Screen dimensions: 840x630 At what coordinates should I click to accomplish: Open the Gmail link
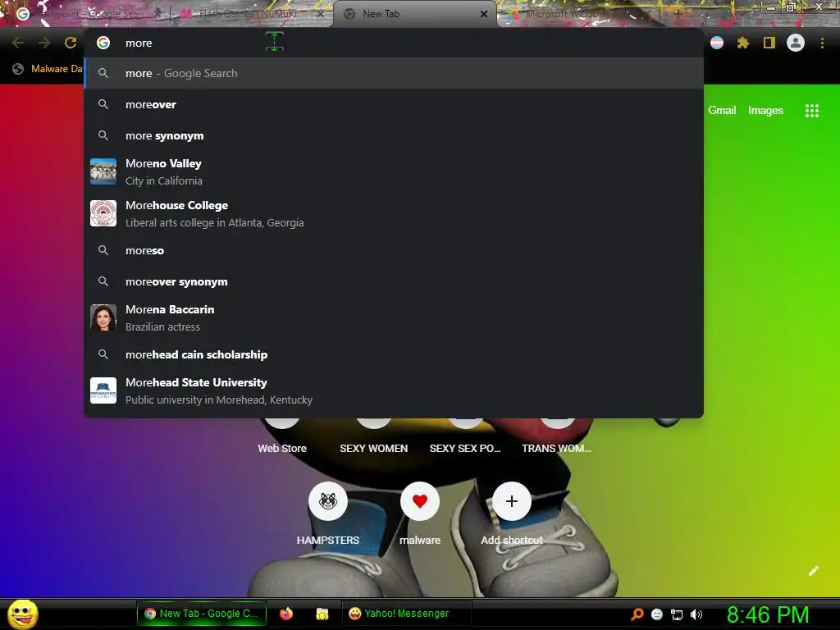722,111
